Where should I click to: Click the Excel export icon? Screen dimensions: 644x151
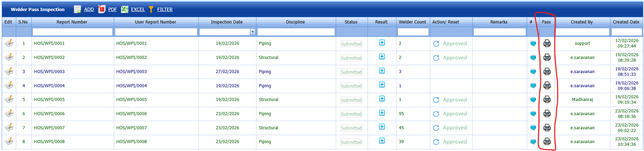124,9
